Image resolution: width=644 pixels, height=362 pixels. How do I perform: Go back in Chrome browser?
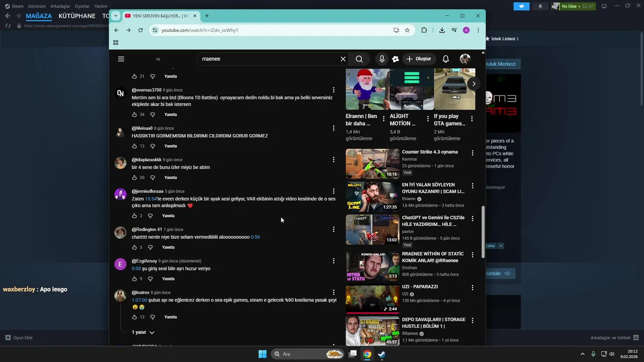click(116, 30)
